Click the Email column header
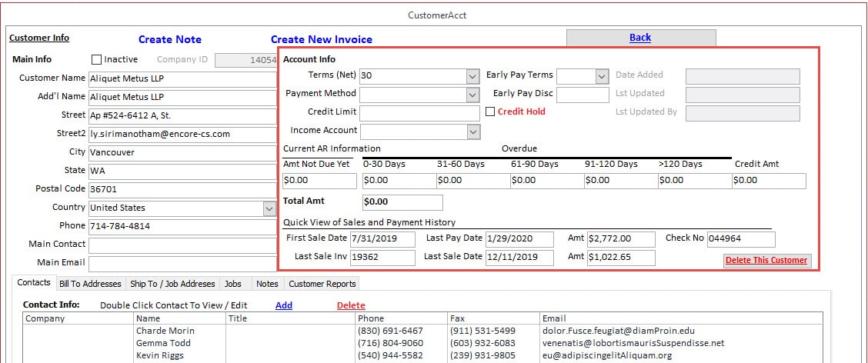The width and height of the screenshot is (868, 363). pyautogui.click(x=682, y=318)
